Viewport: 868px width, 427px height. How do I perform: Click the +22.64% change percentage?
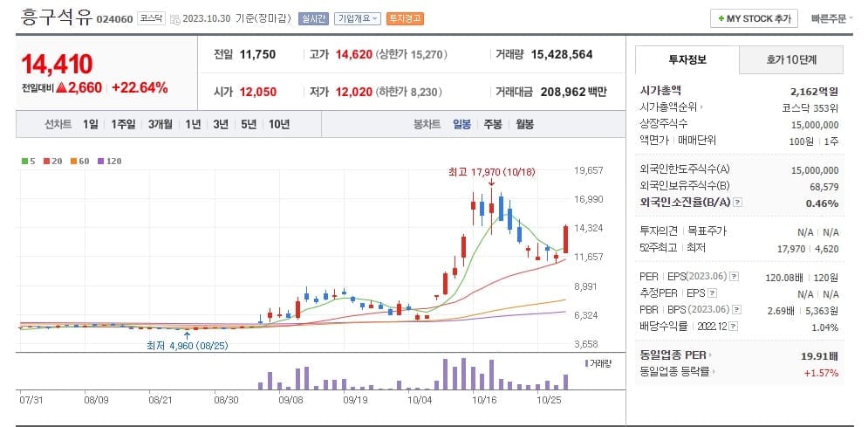pos(140,87)
